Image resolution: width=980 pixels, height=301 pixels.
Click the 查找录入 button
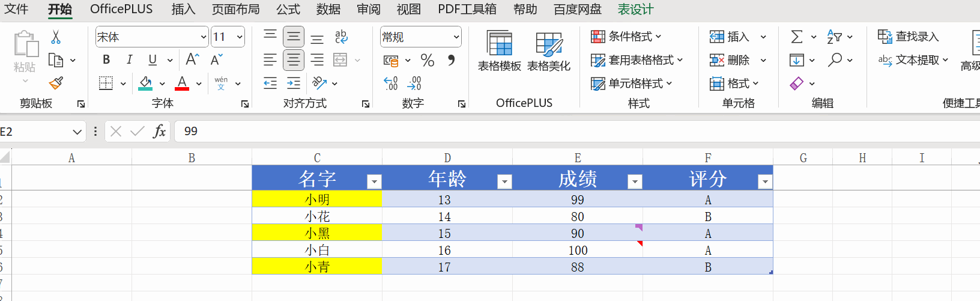click(909, 37)
